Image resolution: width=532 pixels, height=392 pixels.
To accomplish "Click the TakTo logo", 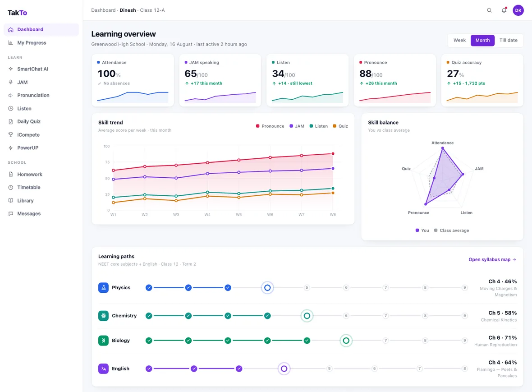I will pyautogui.click(x=17, y=13).
